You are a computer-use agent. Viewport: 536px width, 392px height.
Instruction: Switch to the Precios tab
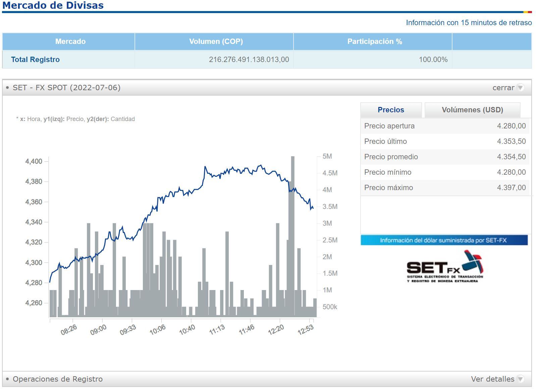(391, 110)
